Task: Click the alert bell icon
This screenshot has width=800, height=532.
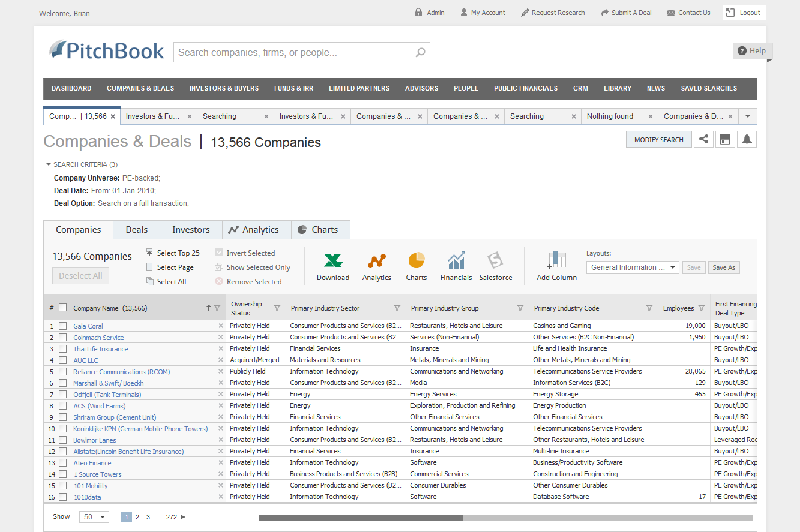Action: pos(747,139)
